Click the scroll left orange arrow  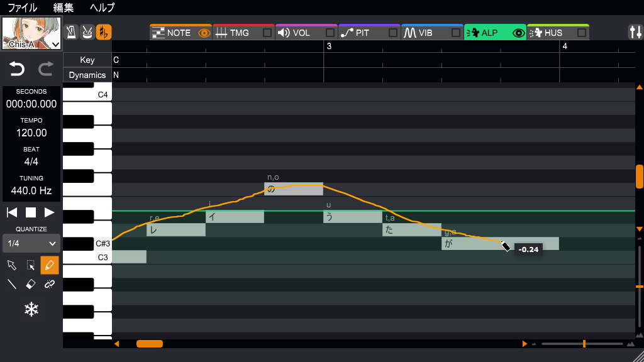click(116, 344)
